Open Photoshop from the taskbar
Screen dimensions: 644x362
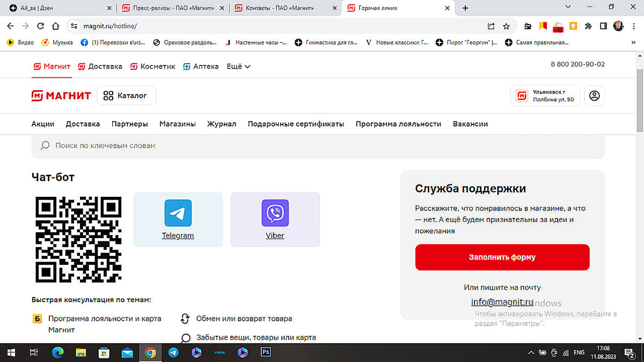tap(266, 352)
